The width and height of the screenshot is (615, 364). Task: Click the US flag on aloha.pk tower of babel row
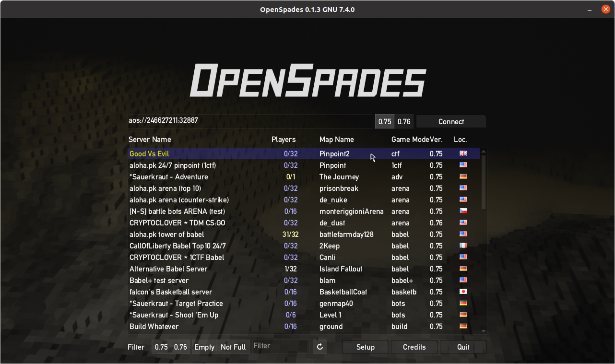point(463,234)
